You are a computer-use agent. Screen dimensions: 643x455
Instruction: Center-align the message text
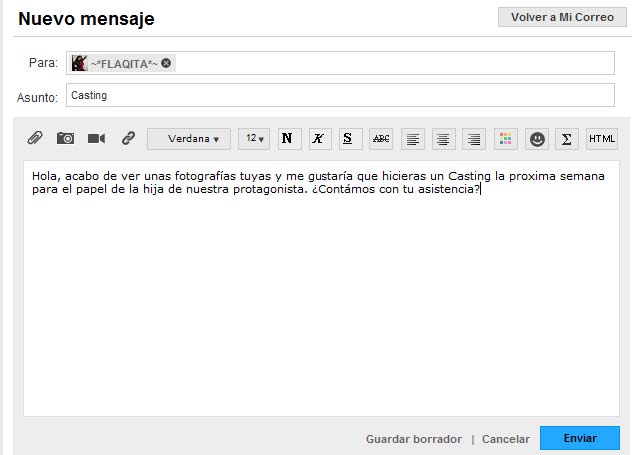[x=443, y=139]
